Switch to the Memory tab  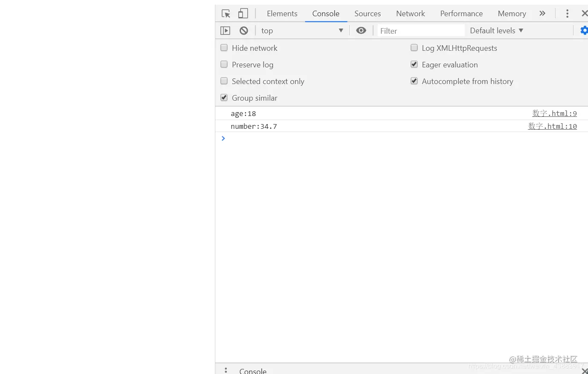512,14
